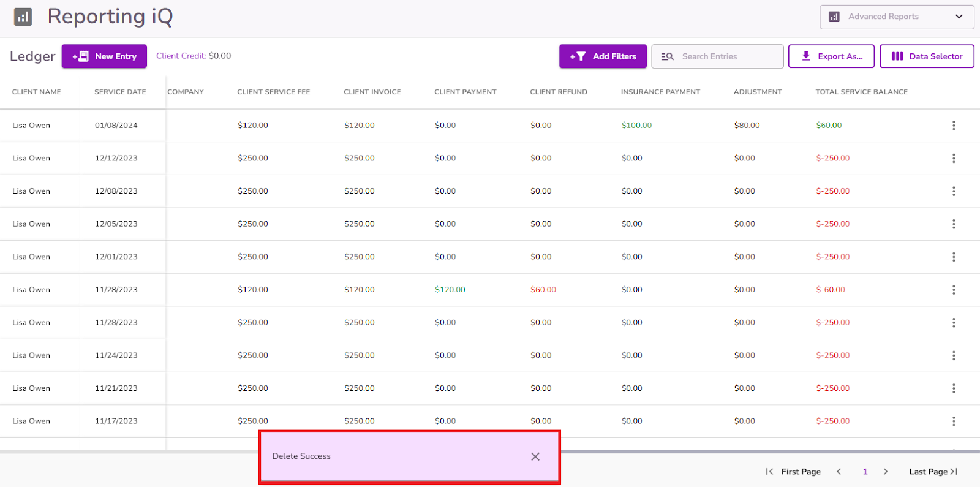This screenshot has height=487, width=980.
Task: Open row menu for 11/21/2023 entry
Action: 954,388
